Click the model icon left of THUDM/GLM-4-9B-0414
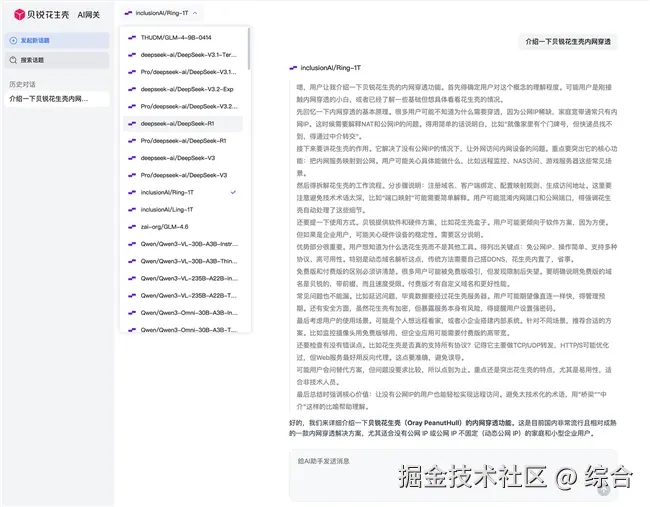Image resolution: width=650 pixels, height=507 pixels. coord(132,37)
